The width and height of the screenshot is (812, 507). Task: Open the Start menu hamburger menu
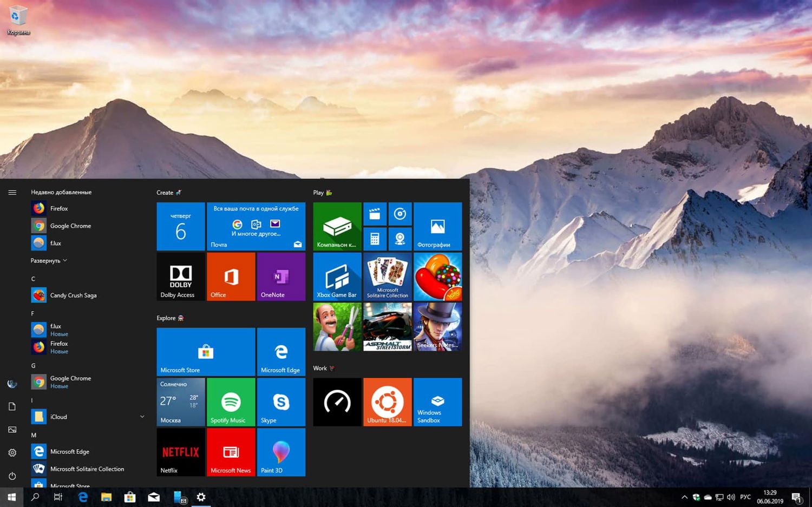pyautogui.click(x=12, y=192)
